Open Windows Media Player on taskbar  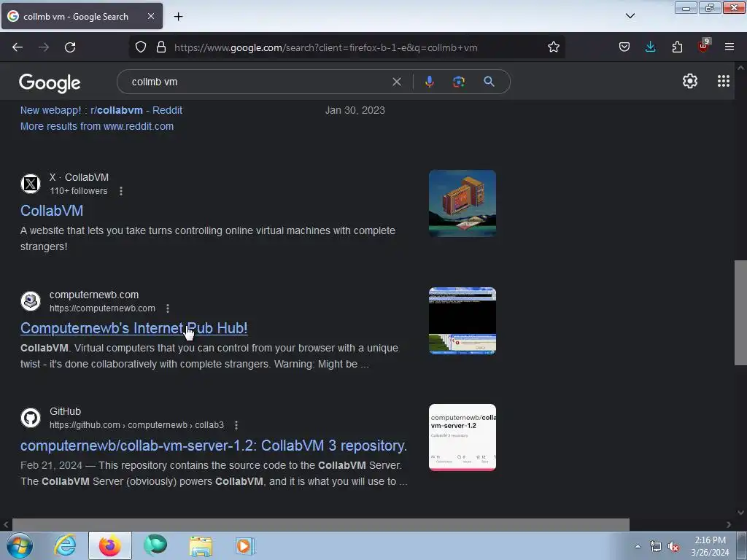tap(245, 545)
